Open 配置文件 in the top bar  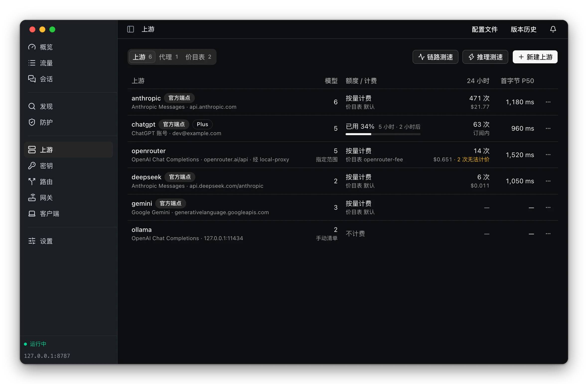pyautogui.click(x=485, y=29)
